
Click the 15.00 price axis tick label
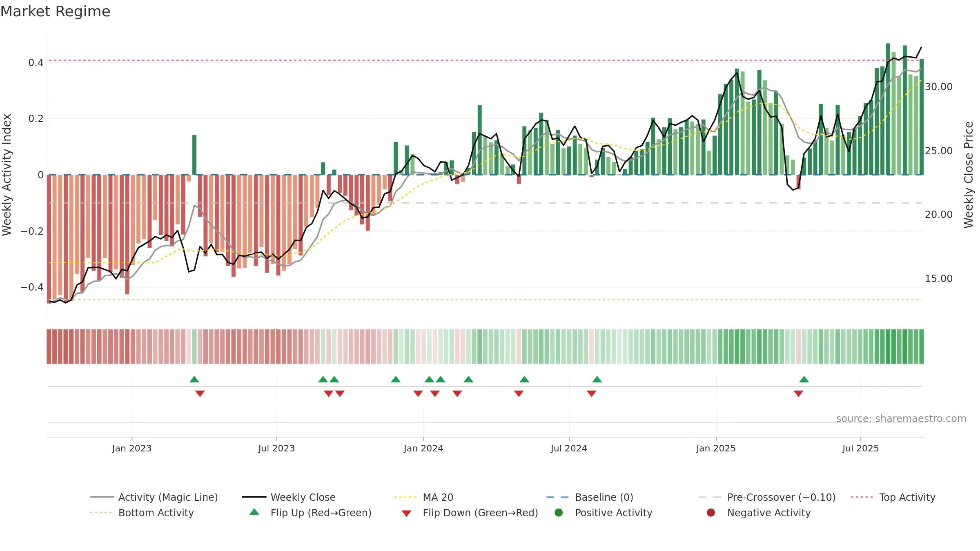tap(939, 279)
